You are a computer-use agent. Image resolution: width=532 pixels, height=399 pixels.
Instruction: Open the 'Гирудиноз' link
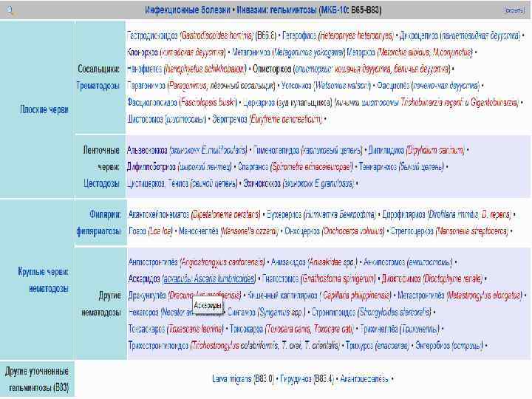296,378
